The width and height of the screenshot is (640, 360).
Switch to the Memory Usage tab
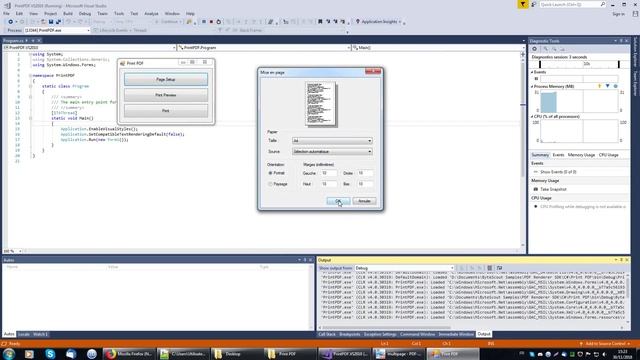click(581, 155)
